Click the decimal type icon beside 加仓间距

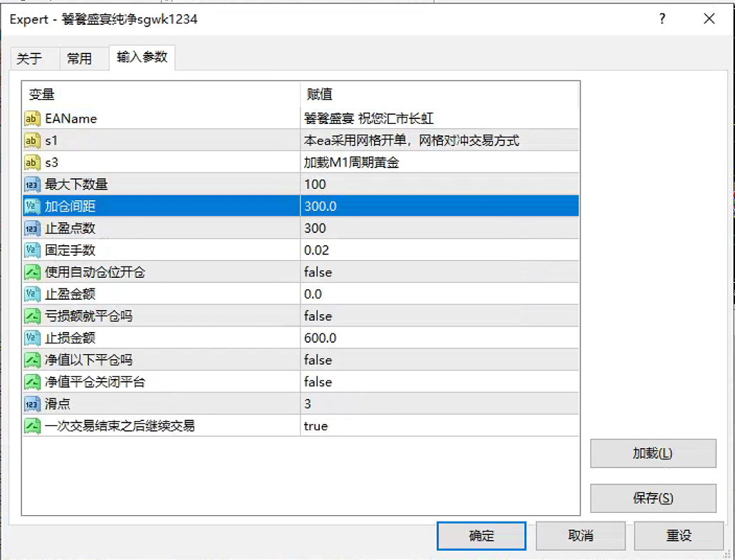pos(33,206)
